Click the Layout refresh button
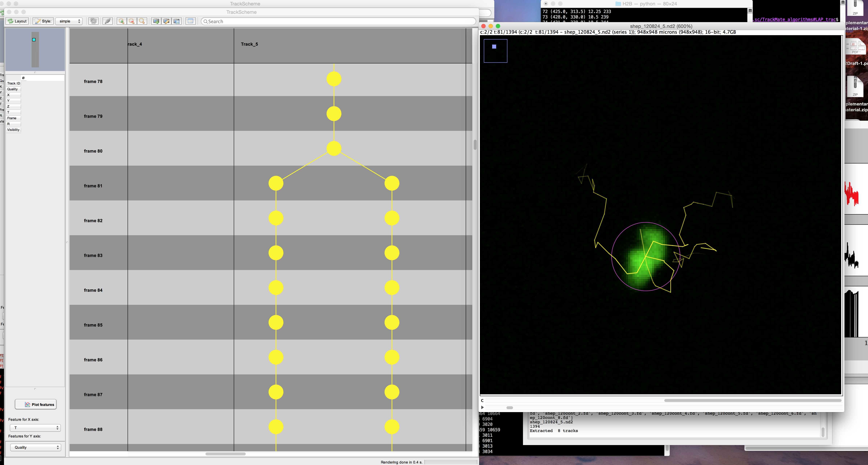The image size is (868, 465). point(17,21)
